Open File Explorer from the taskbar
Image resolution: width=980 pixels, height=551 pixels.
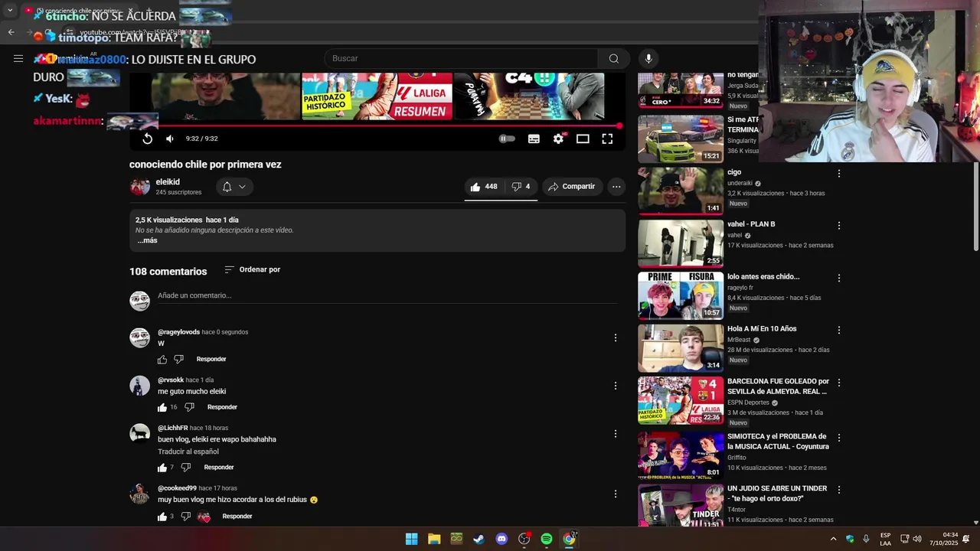point(434,539)
